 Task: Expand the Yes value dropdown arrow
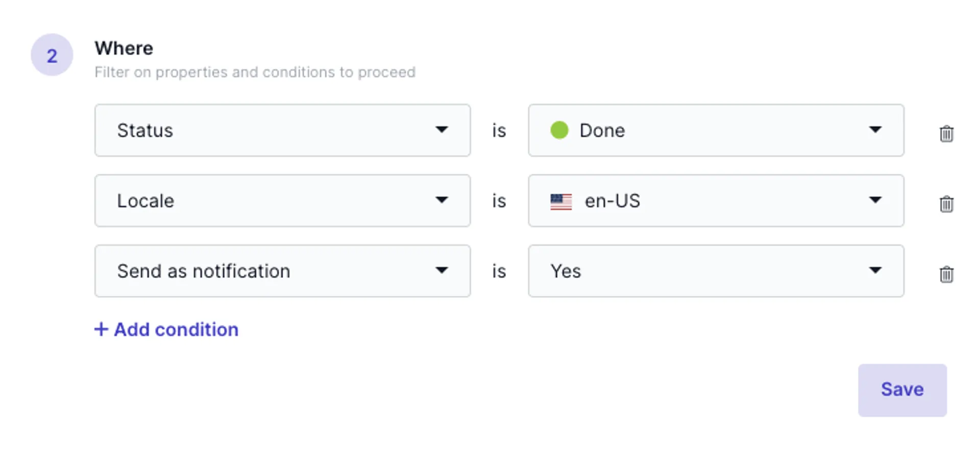point(875,270)
